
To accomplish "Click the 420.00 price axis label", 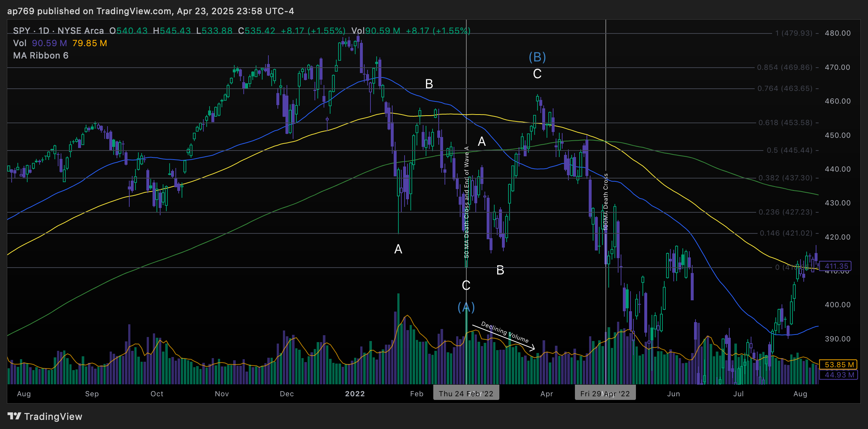I will (x=837, y=237).
